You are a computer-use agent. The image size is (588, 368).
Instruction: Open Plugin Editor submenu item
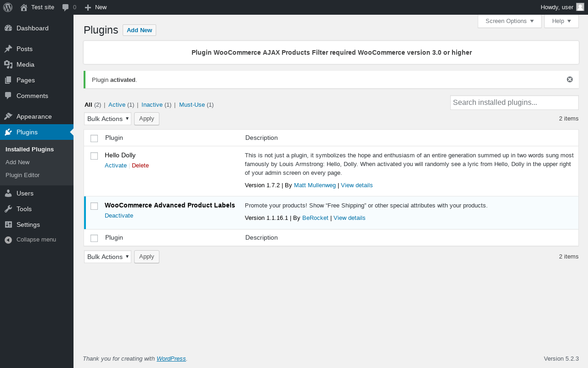click(x=23, y=175)
